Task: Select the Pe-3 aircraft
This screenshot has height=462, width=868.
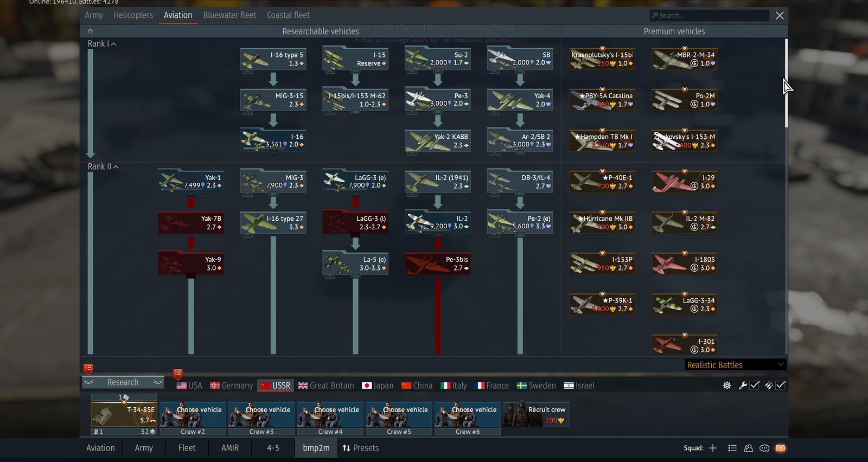Action: click(x=438, y=100)
